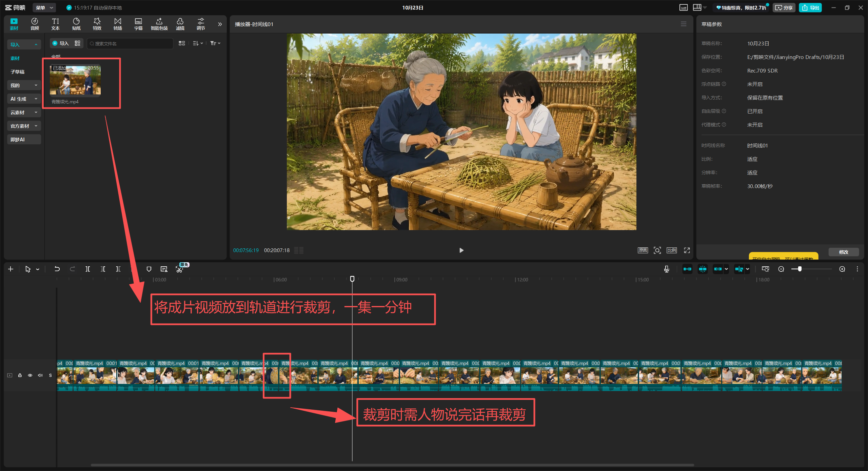The height and width of the screenshot is (471, 868).
Task: Open the 滤镜 filters panel
Action: (x=180, y=24)
